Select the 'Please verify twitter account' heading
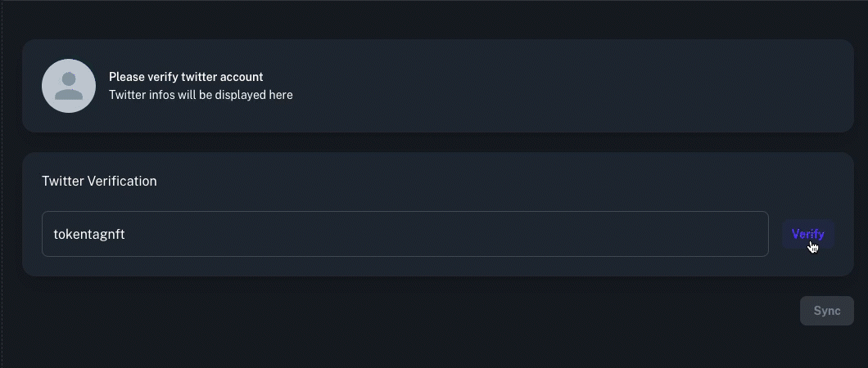The image size is (868, 368). (x=186, y=77)
